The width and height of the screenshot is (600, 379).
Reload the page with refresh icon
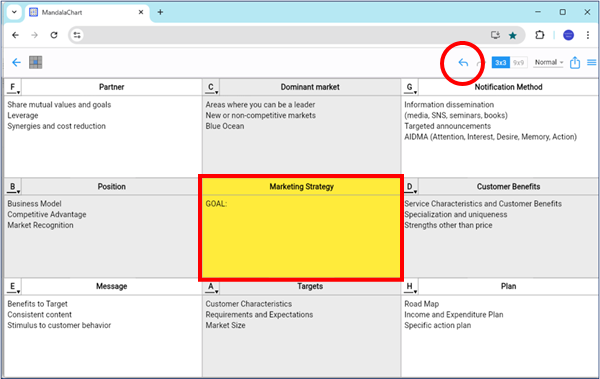point(54,35)
